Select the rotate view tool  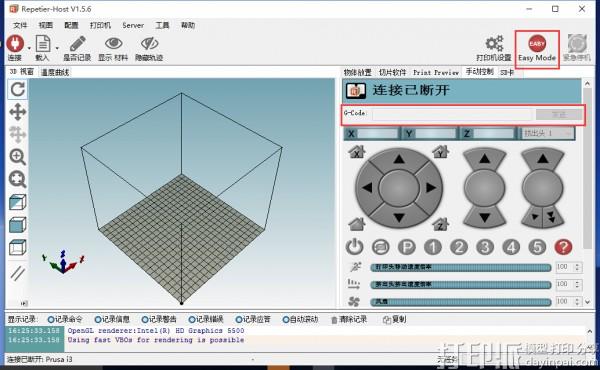18,89
